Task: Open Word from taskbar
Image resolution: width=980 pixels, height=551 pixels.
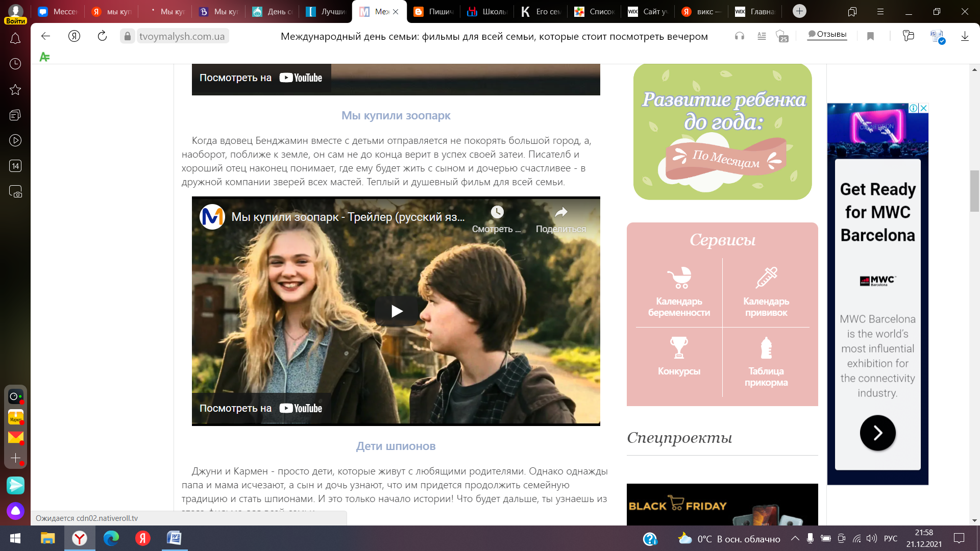Action: pyautogui.click(x=175, y=538)
